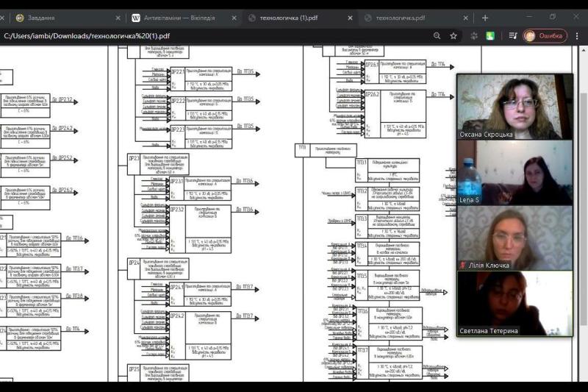Close the Антивітаміни — Вікіпедія tab

point(234,18)
